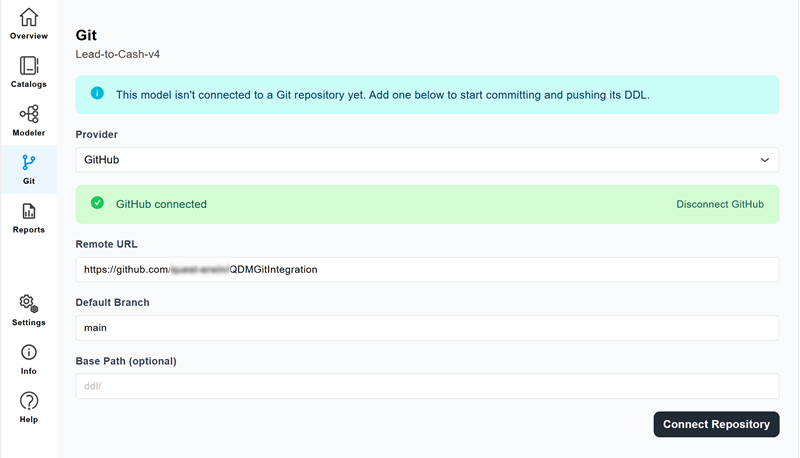Screen dimensions: 800x458
Task: Click the Help label in the sidebar
Action: point(29,419)
